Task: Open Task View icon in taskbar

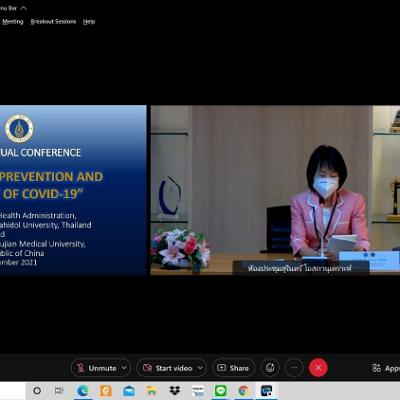Action: tap(59, 391)
